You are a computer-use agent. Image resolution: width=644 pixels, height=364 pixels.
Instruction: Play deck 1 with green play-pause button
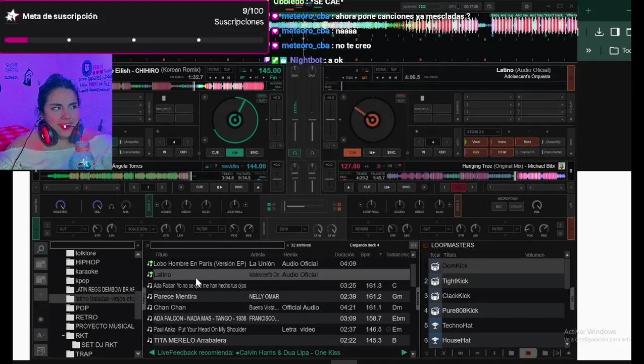click(234, 152)
